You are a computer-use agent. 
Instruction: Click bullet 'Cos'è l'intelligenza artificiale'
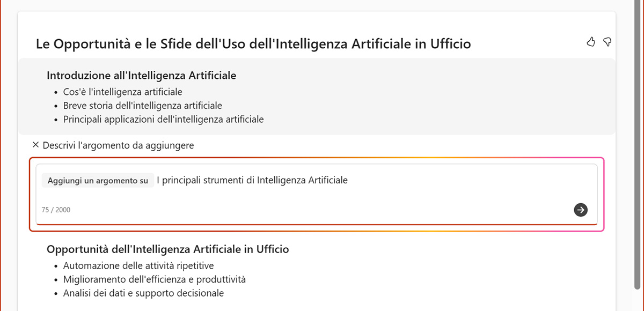[123, 92]
